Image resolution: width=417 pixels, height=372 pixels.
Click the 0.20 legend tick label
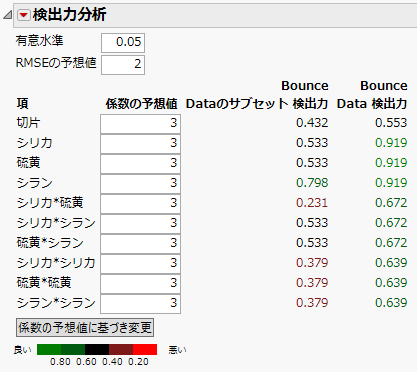[138, 362]
